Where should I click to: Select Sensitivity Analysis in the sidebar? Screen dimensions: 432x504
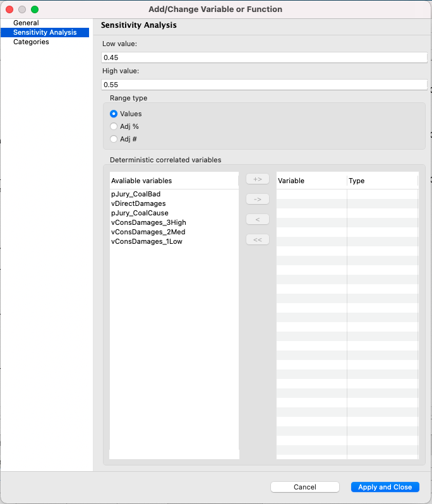tap(44, 32)
